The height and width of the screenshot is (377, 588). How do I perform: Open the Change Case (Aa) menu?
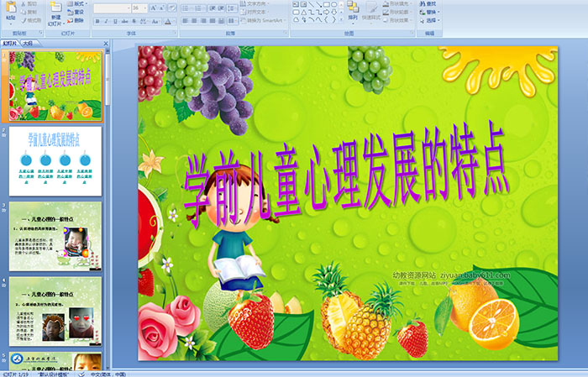(155, 21)
